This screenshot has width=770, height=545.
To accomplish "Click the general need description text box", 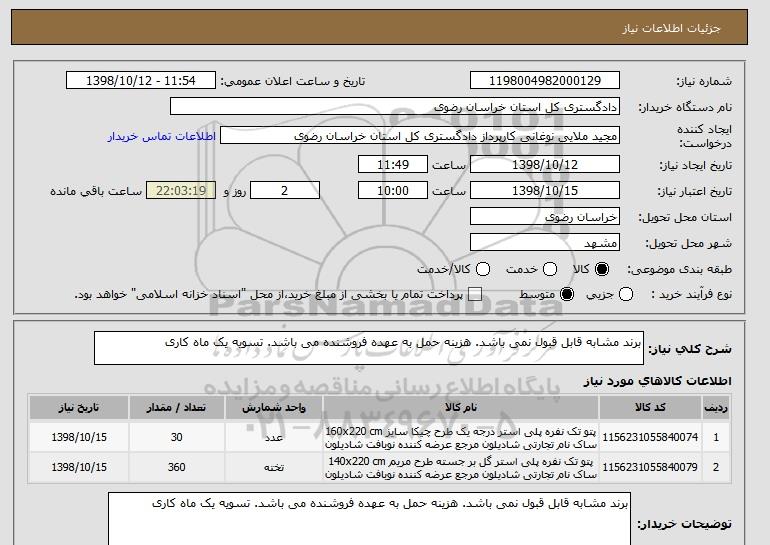I will point(369,348).
